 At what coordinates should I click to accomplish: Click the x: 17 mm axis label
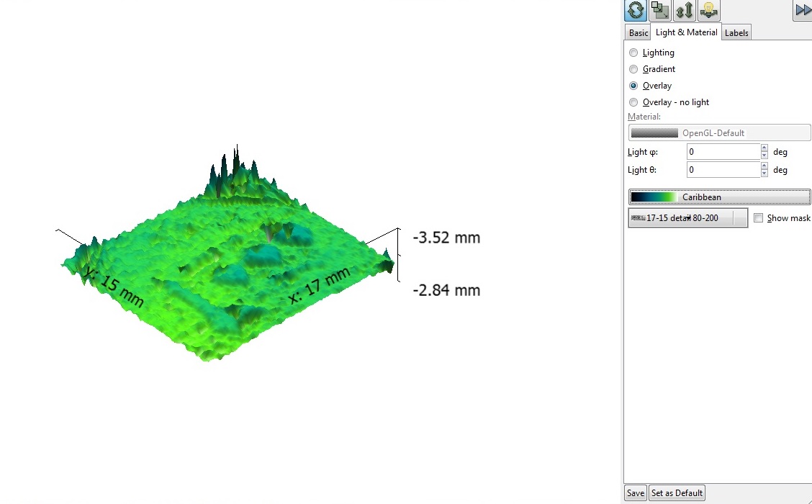(319, 285)
